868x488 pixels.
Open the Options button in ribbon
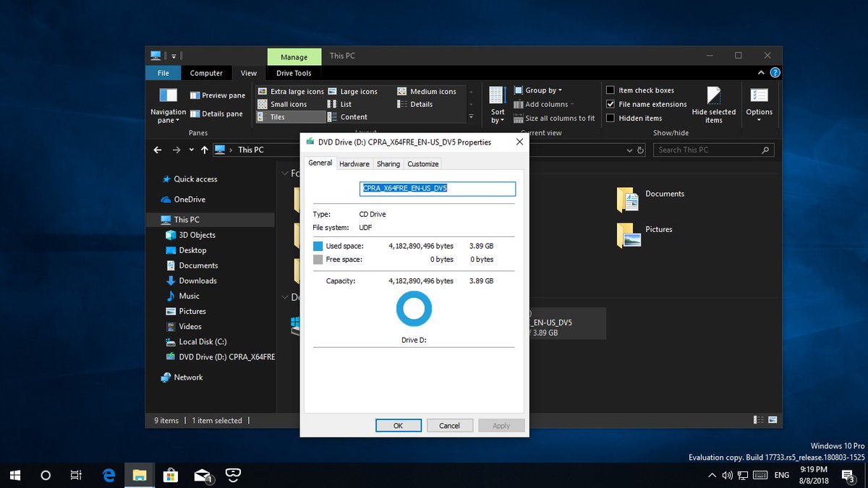pos(759,105)
